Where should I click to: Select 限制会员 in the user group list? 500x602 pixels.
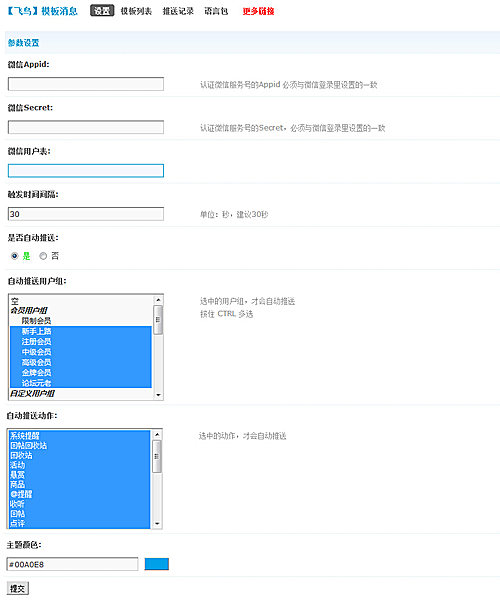(36, 321)
